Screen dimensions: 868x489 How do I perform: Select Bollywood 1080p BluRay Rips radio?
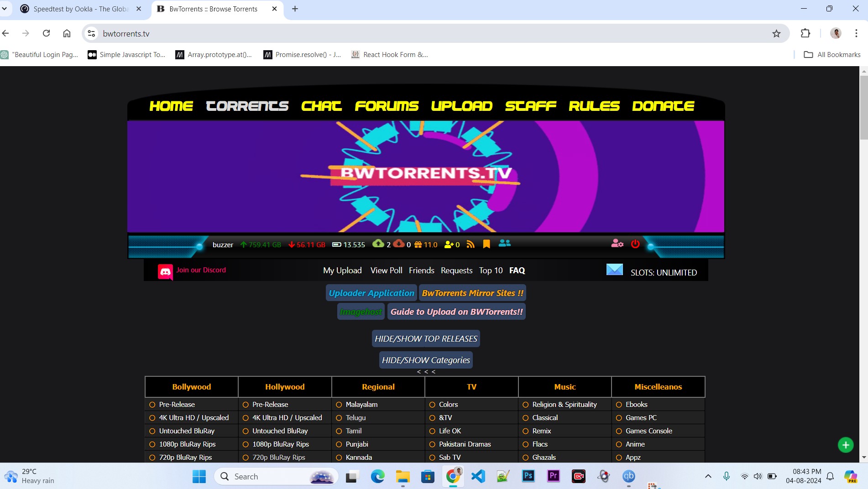152,444
